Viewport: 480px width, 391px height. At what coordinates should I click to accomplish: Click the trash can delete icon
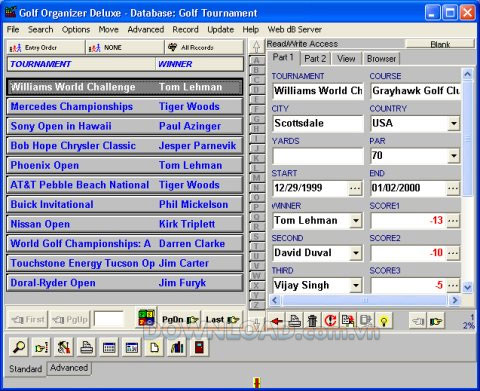312,321
